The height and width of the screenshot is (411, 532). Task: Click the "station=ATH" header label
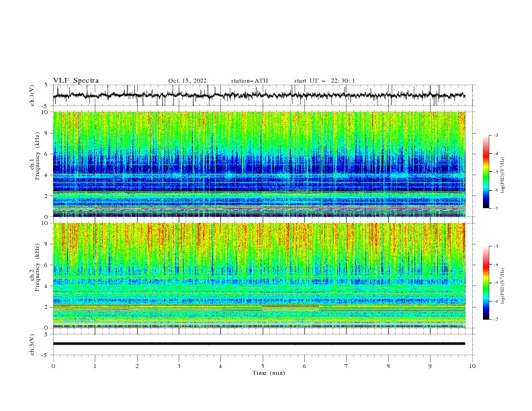[x=249, y=81]
